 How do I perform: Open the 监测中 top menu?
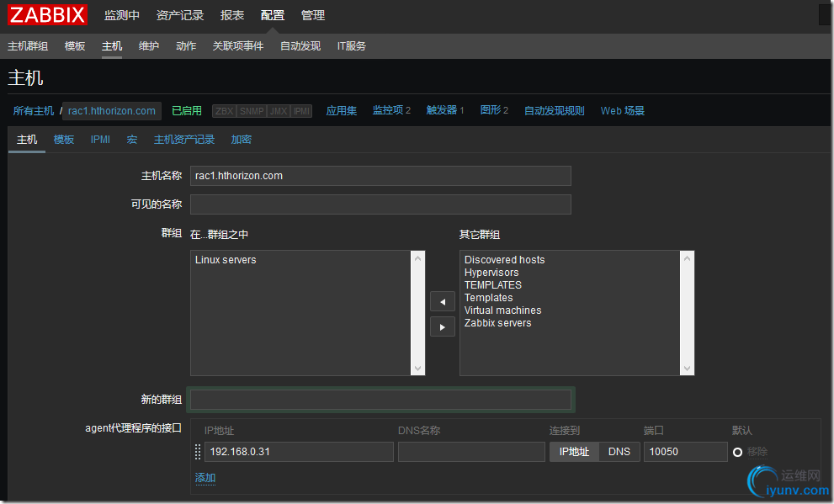pyautogui.click(x=122, y=15)
